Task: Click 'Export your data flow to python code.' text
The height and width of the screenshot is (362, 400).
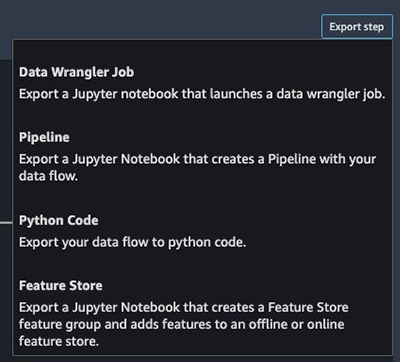Action: pos(132,242)
